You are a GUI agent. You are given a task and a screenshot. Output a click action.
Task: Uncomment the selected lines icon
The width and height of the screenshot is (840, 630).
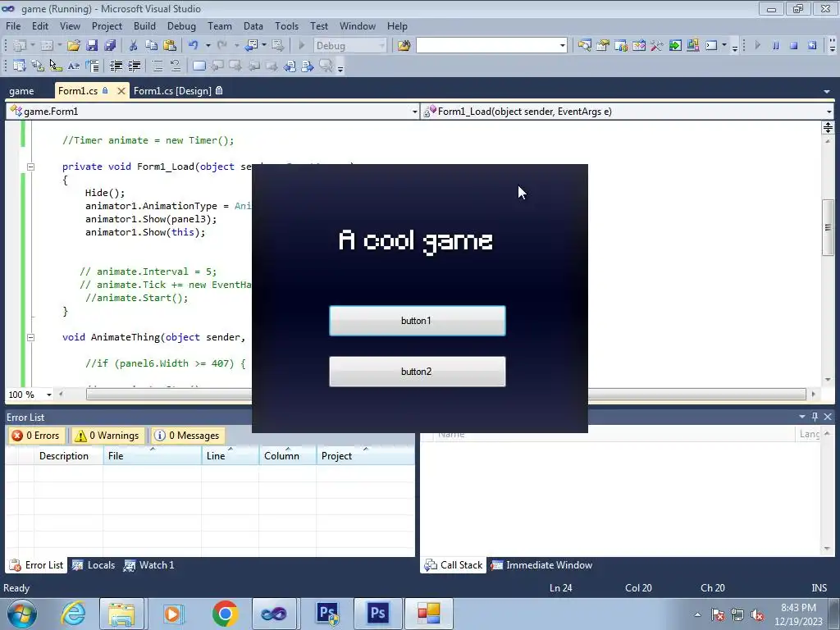pos(176,66)
